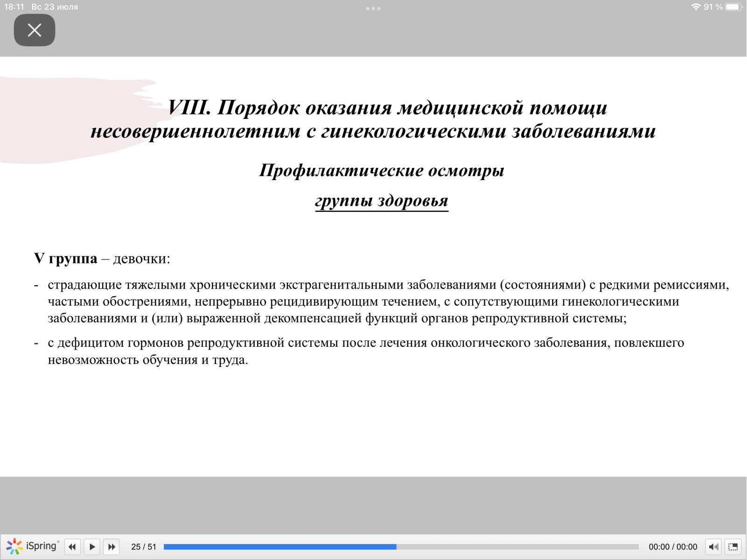Click 'Профилактические осмотры' subtitle
Image resolution: width=747 pixels, height=560 pixels.
(x=382, y=170)
